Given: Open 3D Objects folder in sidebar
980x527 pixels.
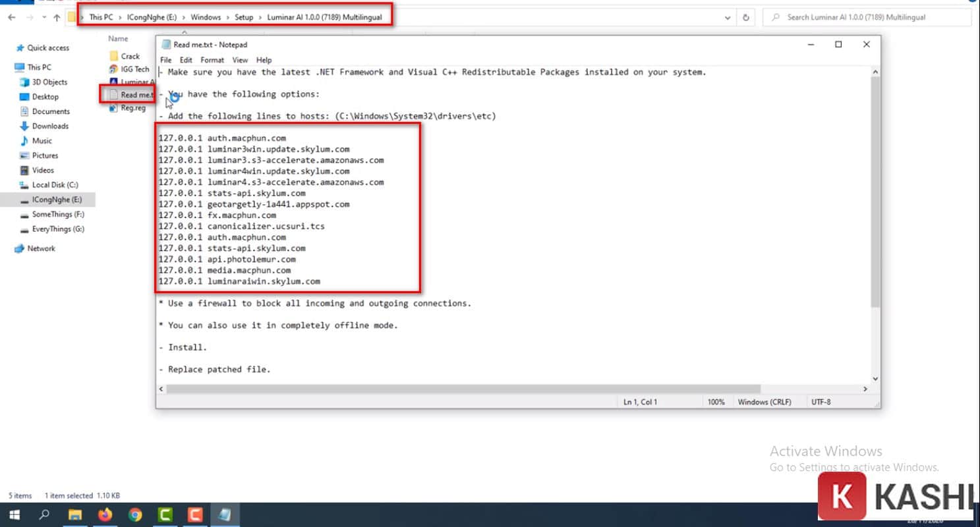Looking at the screenshot, I should pyautogui.click(x=43, y=82).
